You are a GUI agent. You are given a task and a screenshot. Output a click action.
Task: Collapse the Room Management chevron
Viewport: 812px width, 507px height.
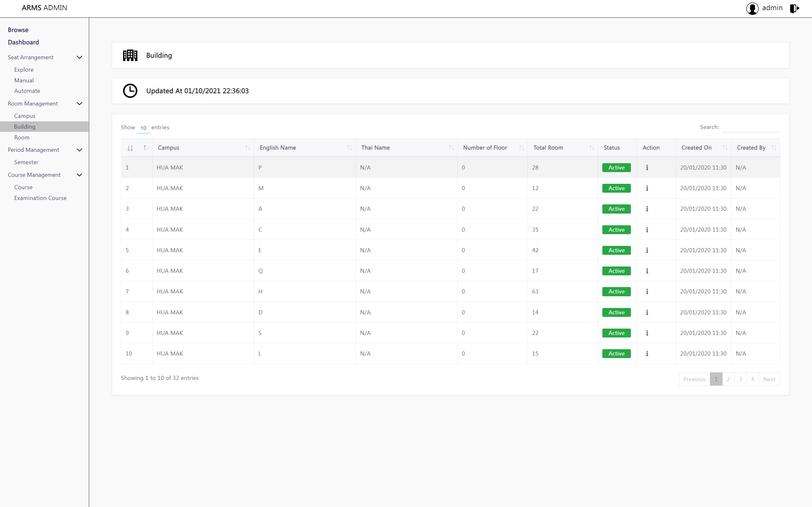point(80,104)
